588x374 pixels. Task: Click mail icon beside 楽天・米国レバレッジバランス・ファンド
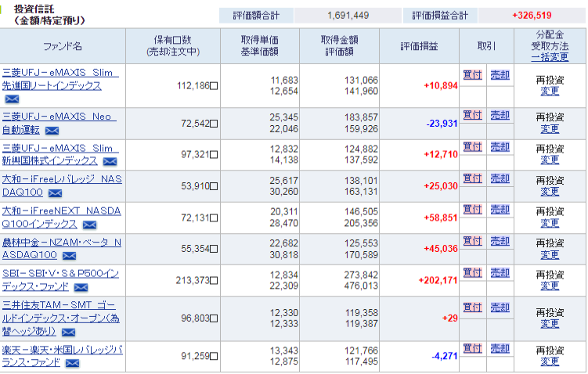[x=72, y=363]
